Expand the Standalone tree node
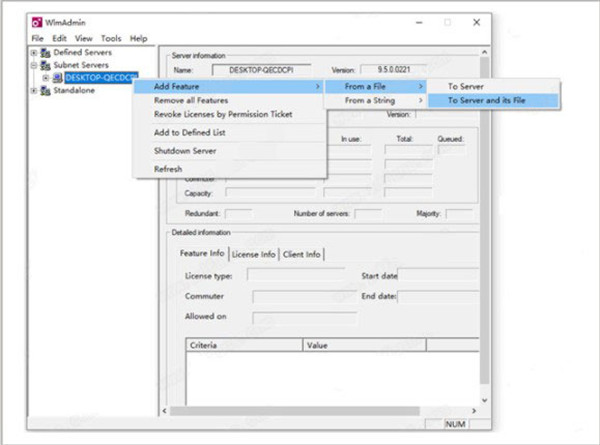Image resolution: width=600 pixels, height=445 pixels. tap(34, 90)
